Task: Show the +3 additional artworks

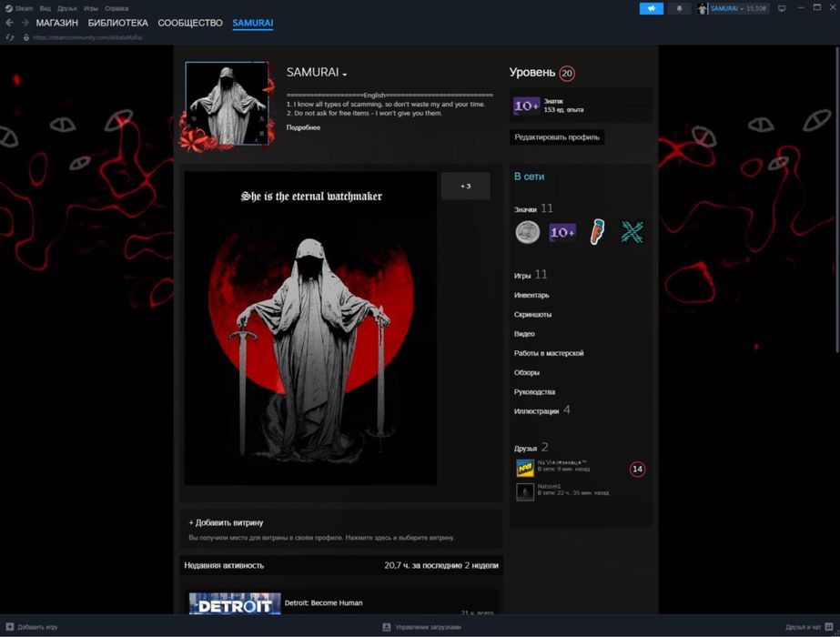Action: (x=466, y=186)
